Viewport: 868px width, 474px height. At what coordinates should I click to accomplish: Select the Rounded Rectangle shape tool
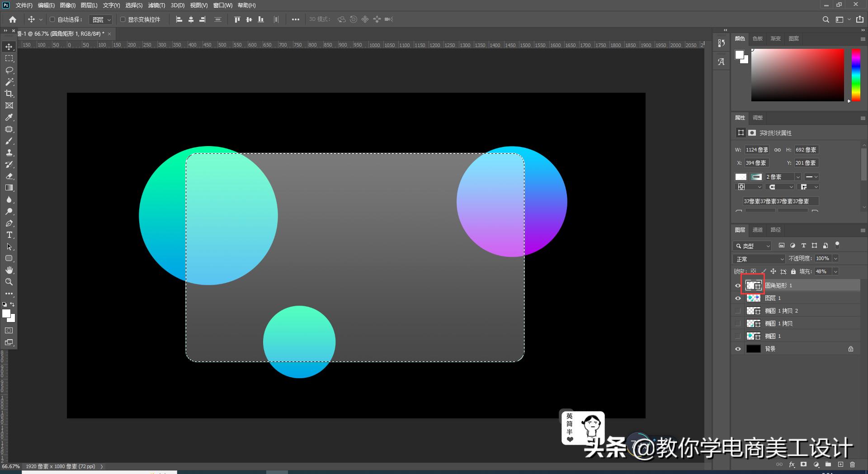(9, 258)
